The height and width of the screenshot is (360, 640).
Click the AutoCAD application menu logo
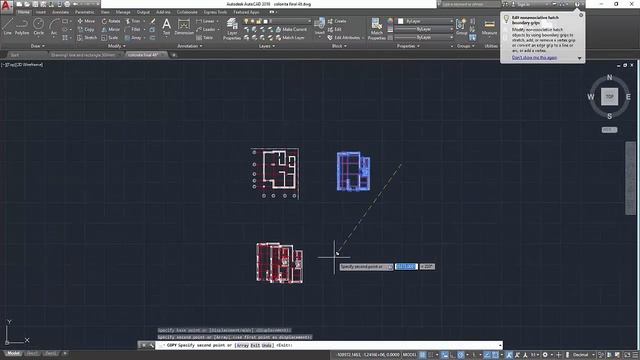pyautogui.click(x=6, y=6)
